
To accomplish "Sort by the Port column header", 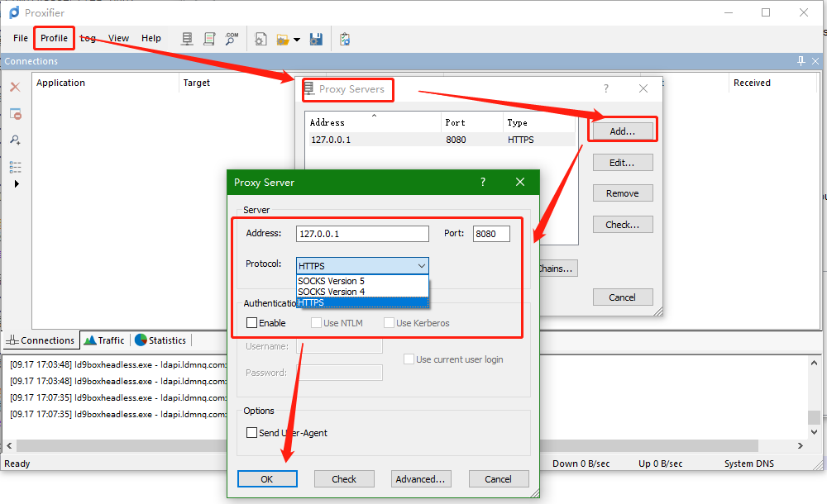I will click(472, 122).
